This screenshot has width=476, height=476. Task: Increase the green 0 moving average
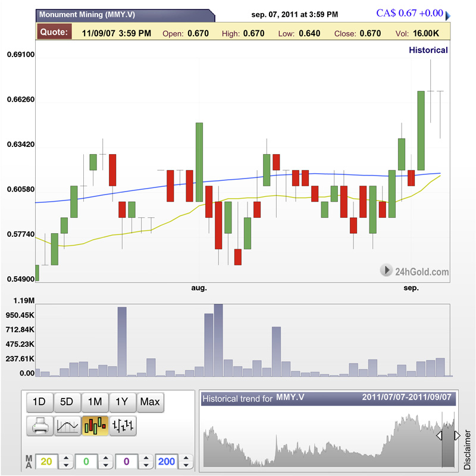point(106,458)
